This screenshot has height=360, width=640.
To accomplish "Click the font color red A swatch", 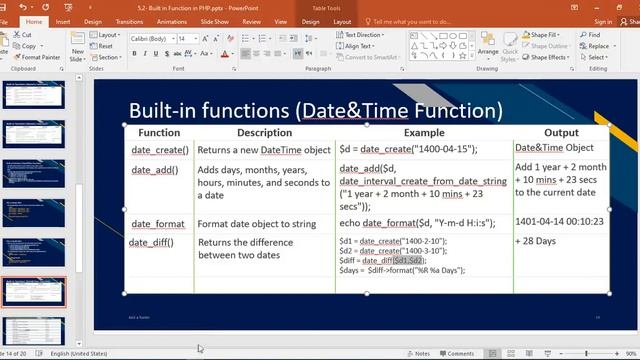I will (x=224, y=53).
